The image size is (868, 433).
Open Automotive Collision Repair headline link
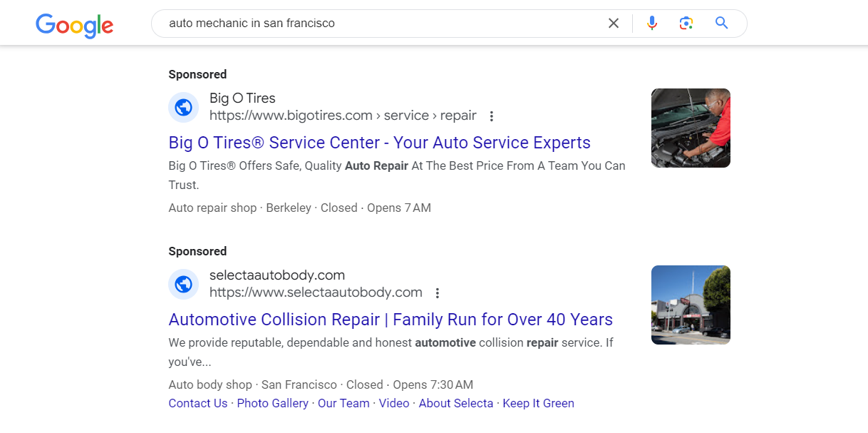coord(391,320)
